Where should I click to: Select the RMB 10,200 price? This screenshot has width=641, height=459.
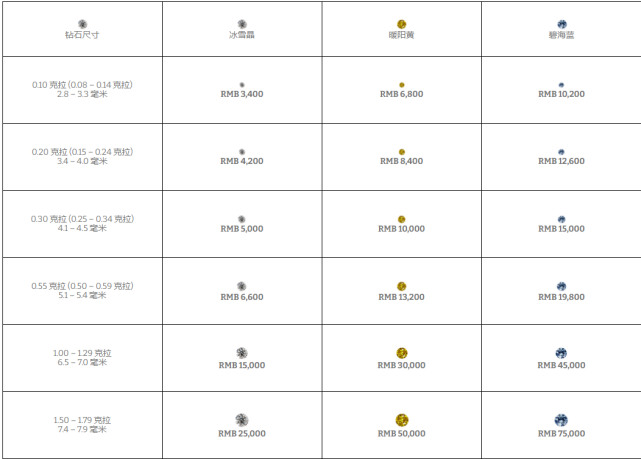coord(561,94)
